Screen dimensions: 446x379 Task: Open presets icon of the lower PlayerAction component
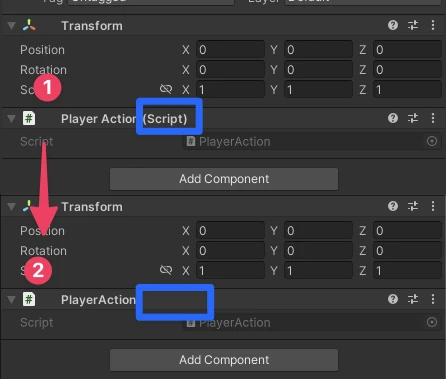[x=413, y=299]
